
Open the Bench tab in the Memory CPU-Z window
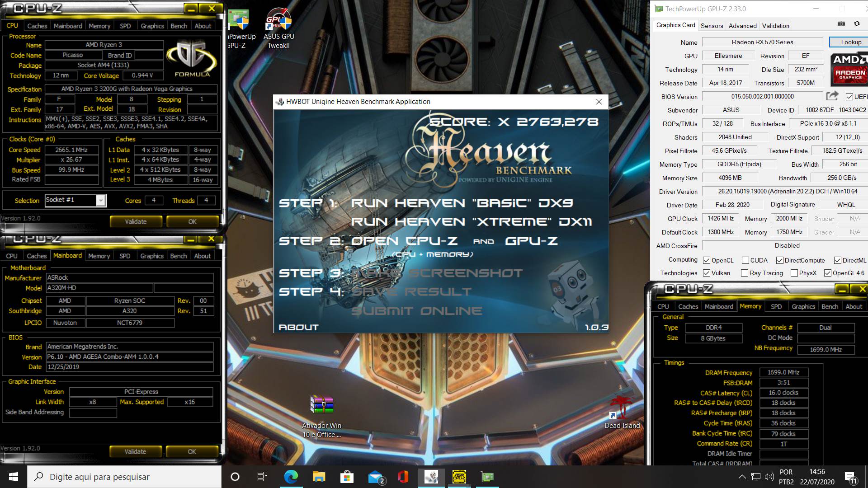point(830,306)
